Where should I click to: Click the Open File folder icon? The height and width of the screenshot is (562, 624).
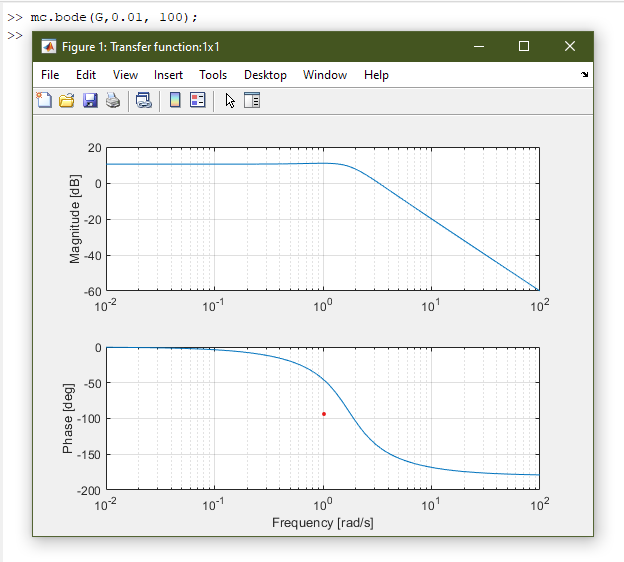pyautogui.click(x=66, y=100)
